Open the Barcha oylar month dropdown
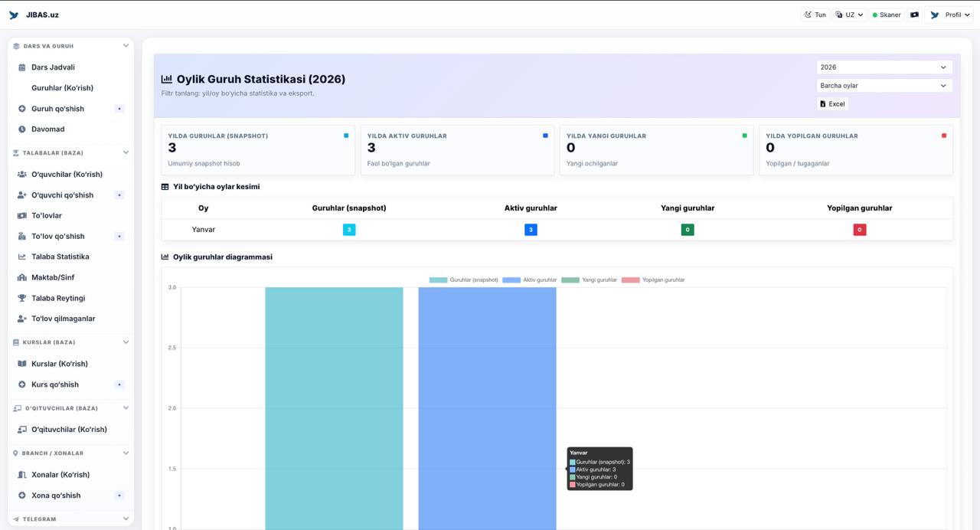Screen dimensions: 980x530 point(884,86)
